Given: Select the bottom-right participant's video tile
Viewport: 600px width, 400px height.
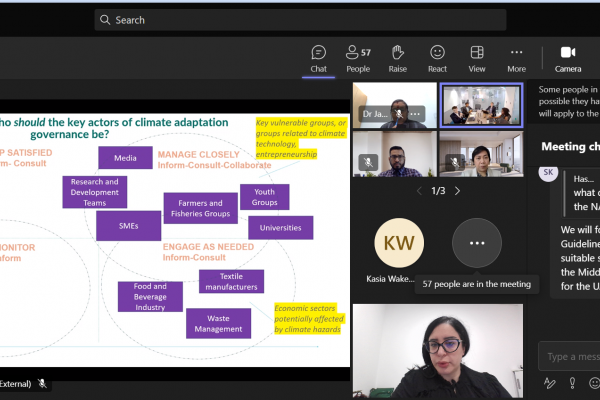Looking at the screenshot, I should pyautogui.click(x=481, y=154).
